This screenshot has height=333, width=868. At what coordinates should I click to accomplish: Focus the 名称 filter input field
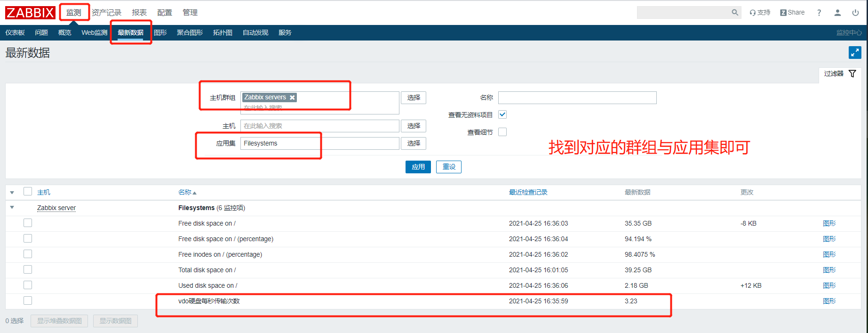(577, 97)
